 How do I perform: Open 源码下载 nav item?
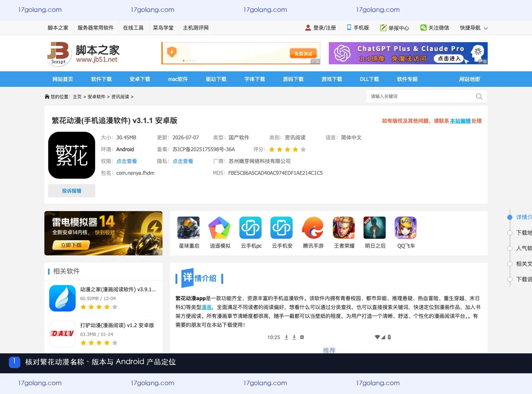[x=293, y=79]
